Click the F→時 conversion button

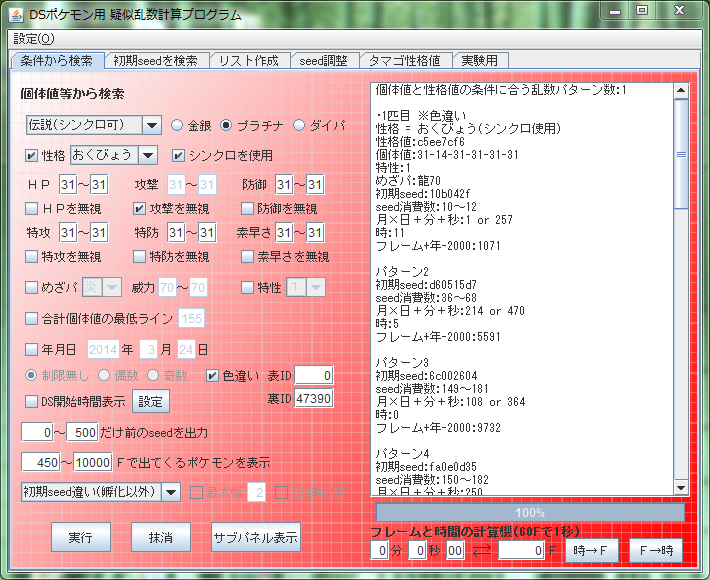click(x=656, y=551)
